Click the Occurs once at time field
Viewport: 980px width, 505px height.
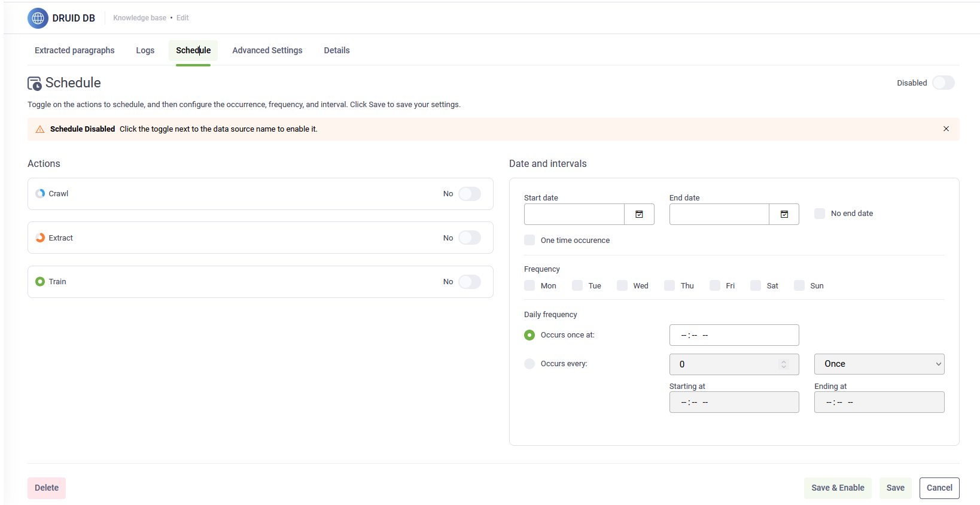[x=734, y=335]
